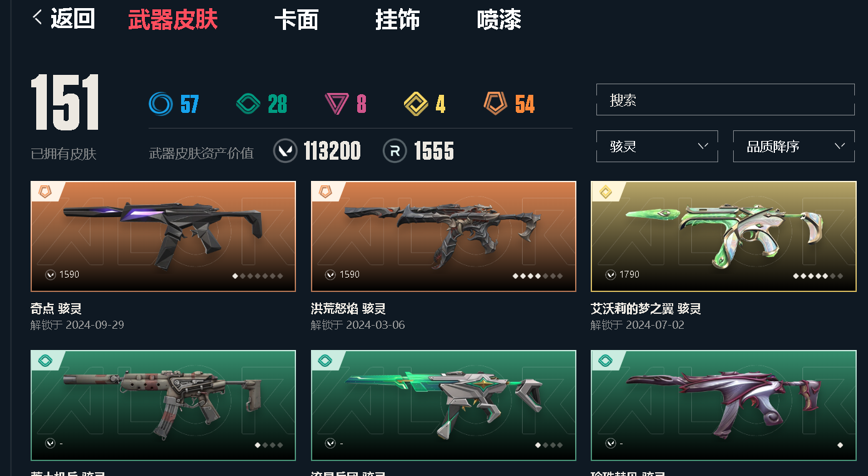This screenshot has height=476, width=868.
Task: Click the green Deluxe tier icon
Action: pyautogui.click(x=248, y=104)
